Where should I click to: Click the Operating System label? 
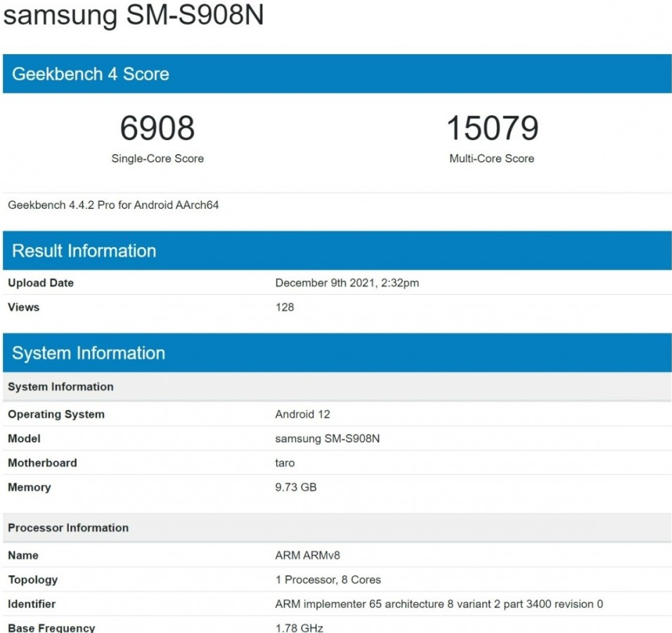pyautogui.click(x=56, y=414)
